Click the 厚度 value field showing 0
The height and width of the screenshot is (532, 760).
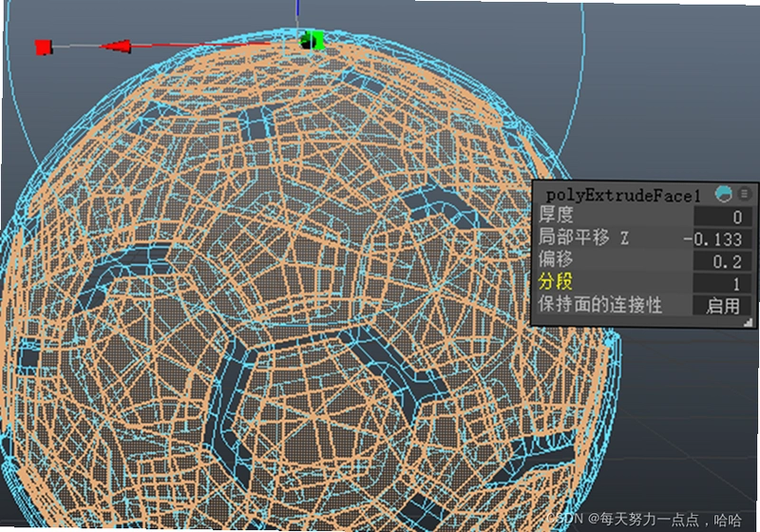pyautogui.click(x=723, y=217)
